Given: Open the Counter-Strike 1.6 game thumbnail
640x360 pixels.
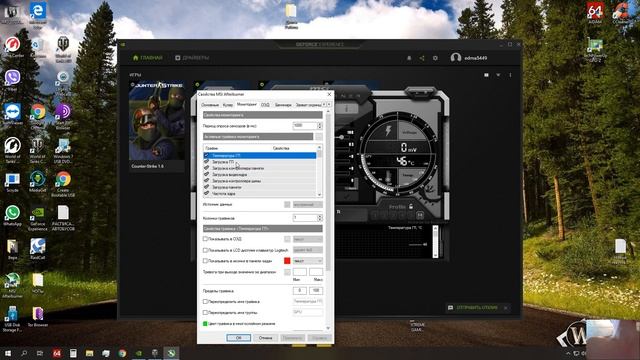Looking at the screenshot, I should tap(157, 120).
